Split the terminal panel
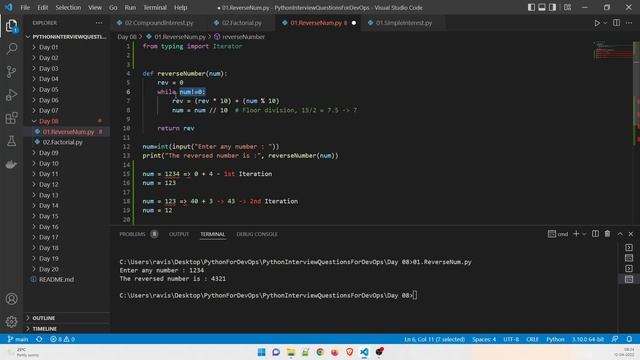640x360 pixels. pos(596,234)
